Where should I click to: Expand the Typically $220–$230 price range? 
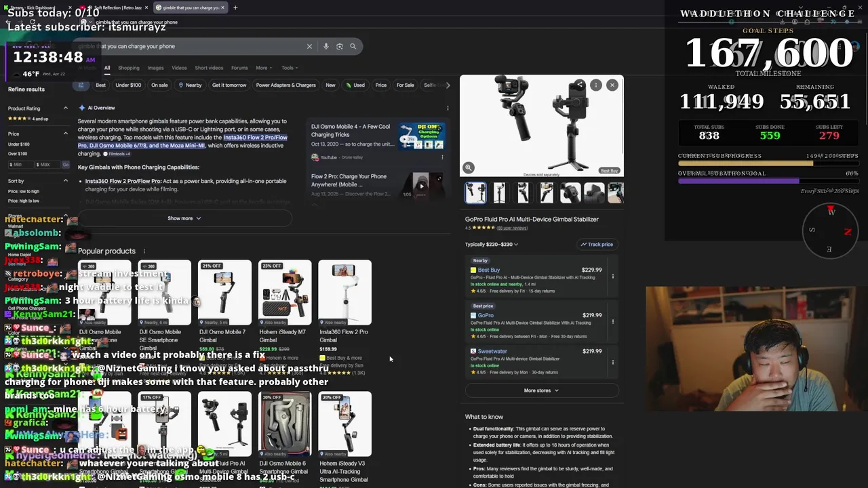point(491,244)
